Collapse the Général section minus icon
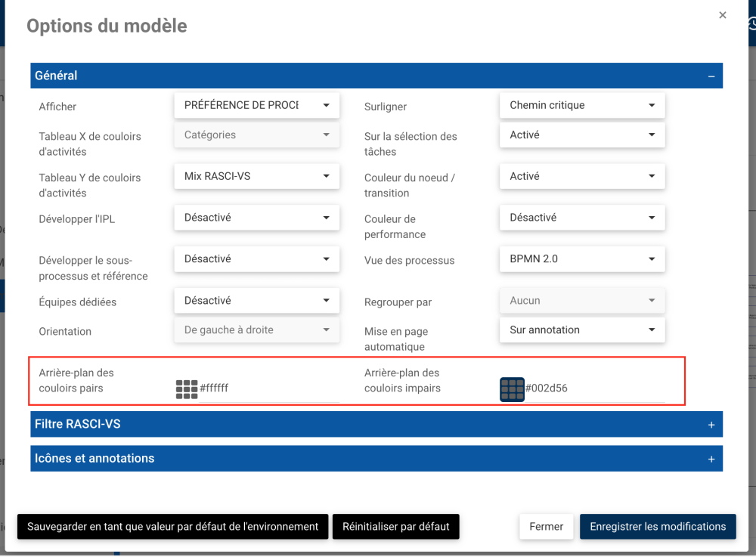756x557 pixels. pyautogui.click(x=711, y=76)
